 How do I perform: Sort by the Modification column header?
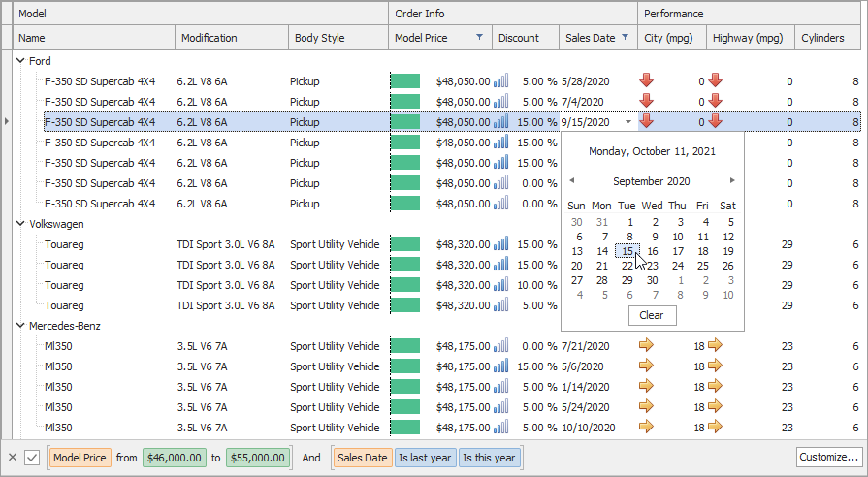tap(232, 38)
